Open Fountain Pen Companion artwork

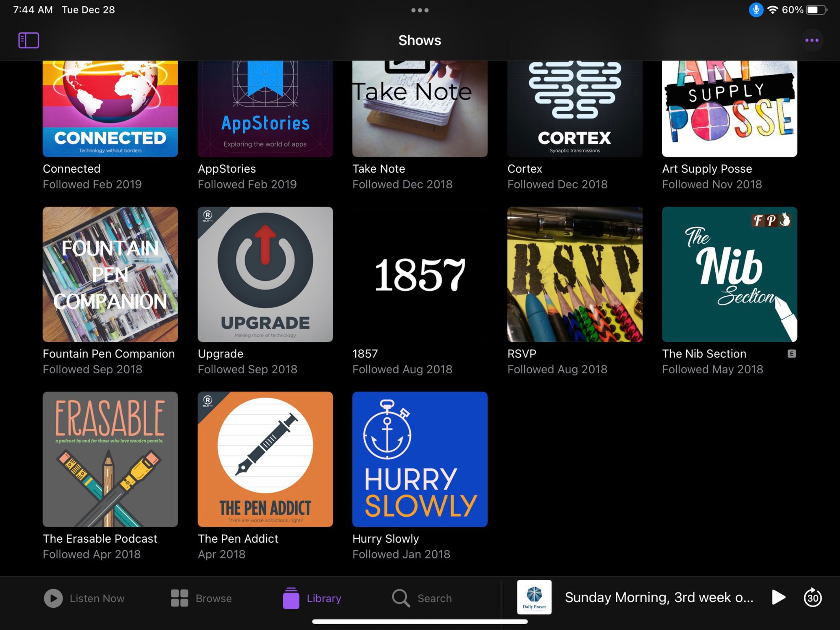tap(110, 274)
